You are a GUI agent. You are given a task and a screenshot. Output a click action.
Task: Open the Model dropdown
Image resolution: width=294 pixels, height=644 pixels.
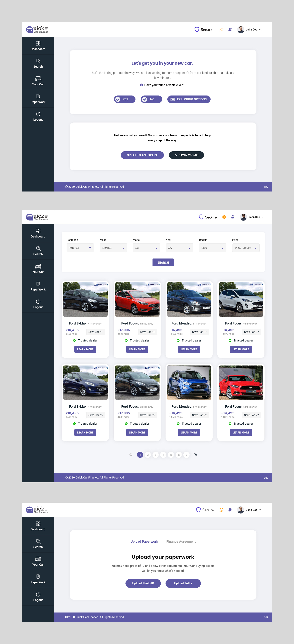pos(146,248)
